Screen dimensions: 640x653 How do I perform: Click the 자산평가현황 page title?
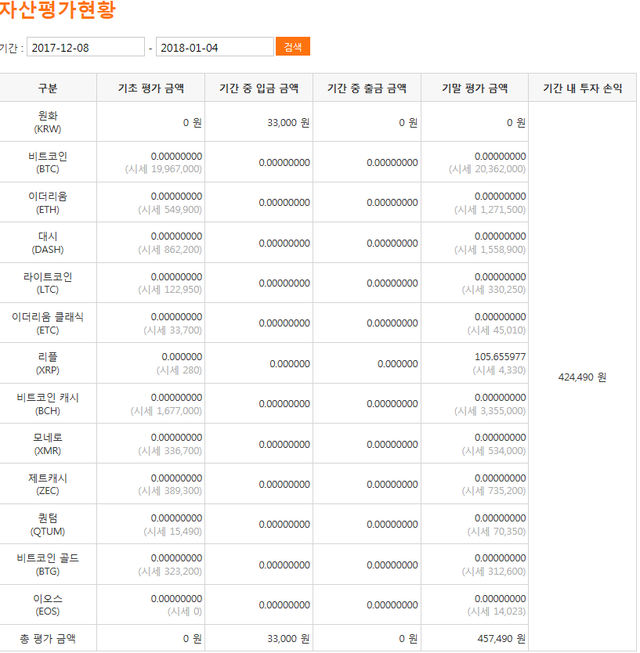pyautogui.click(x=57, y=9)
